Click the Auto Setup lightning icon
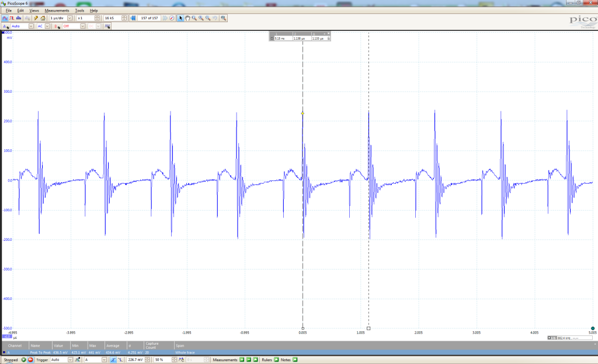Viewport: 598px width, 364px height. (x=36, y=18)
